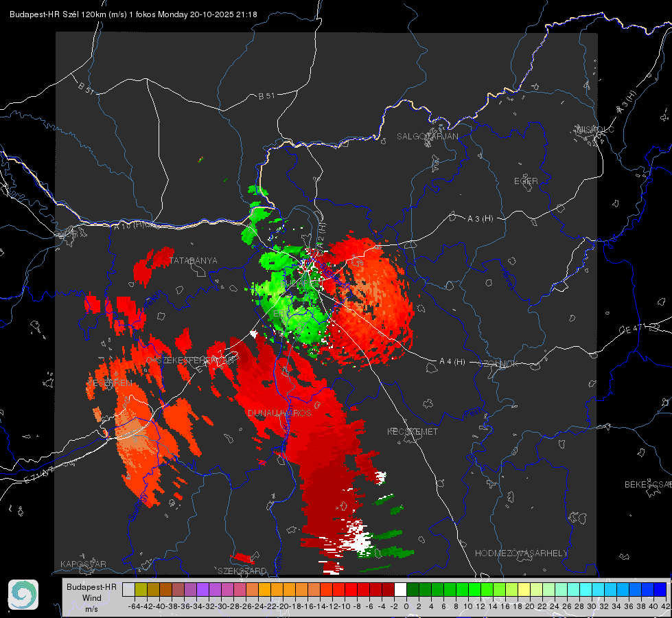Viewport: 672px width, 618px height.
Task: Pick the darkest blue legend swatch
Action: (660, 590)
